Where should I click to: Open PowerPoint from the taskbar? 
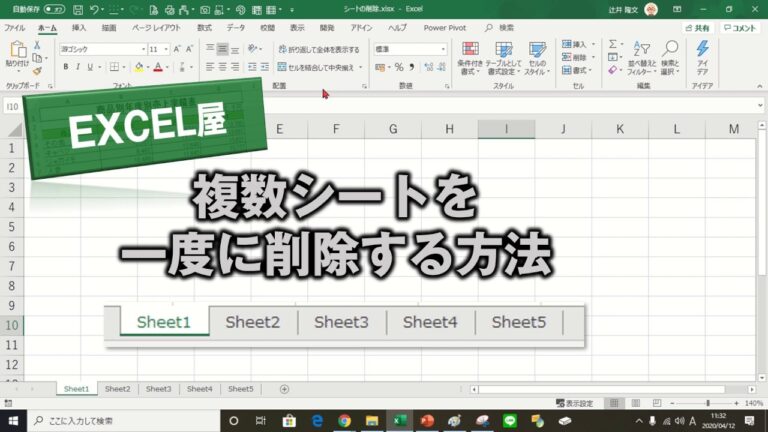coord(427,421)
